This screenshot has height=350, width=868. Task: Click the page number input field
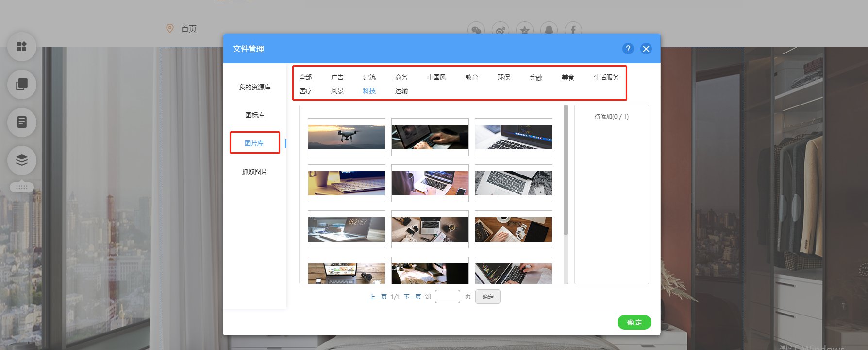click(448, 297)
